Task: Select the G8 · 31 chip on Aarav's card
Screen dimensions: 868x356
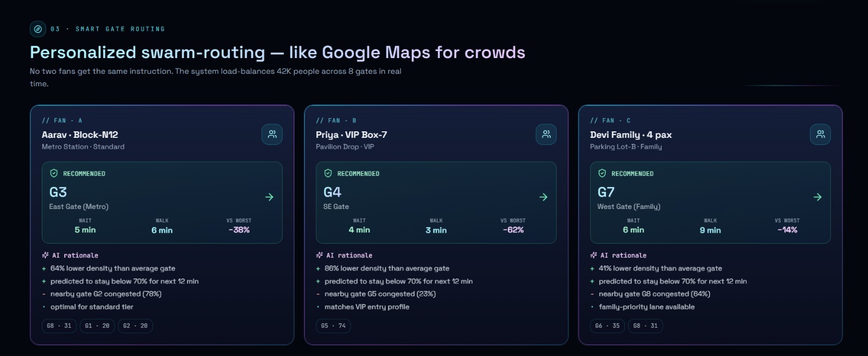Action: [x=59, y=326]
